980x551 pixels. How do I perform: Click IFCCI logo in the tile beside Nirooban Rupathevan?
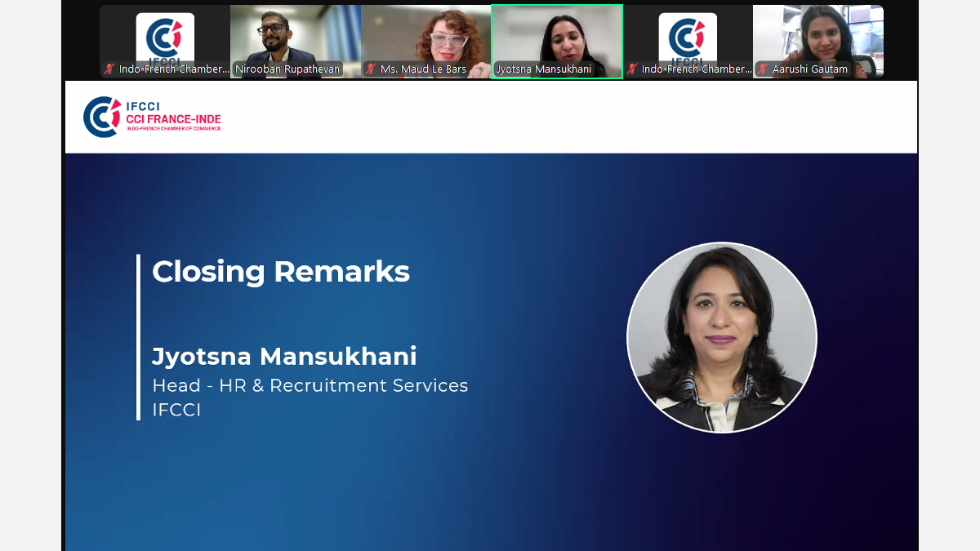pyautogui.click(x=165, y=38)
